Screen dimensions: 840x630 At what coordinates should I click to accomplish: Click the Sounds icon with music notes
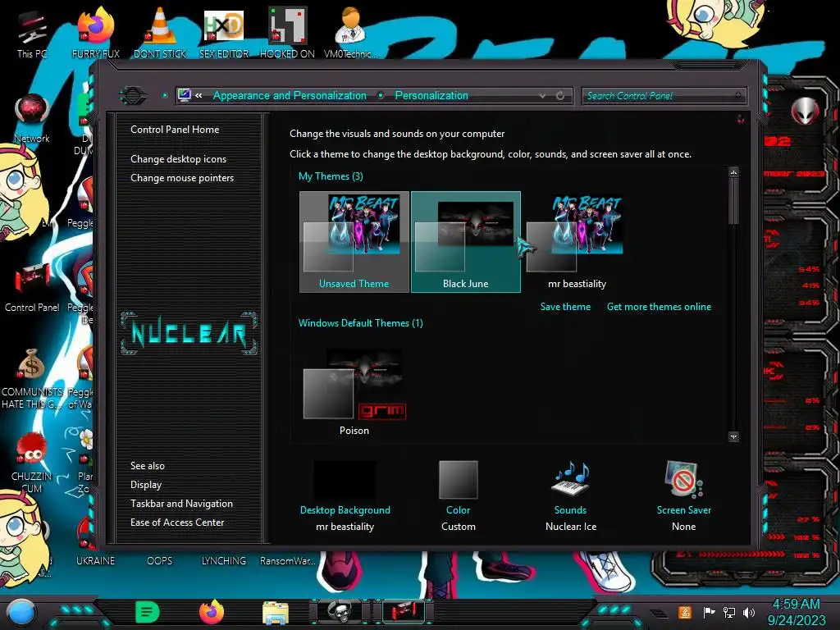(x=571, y=478)
